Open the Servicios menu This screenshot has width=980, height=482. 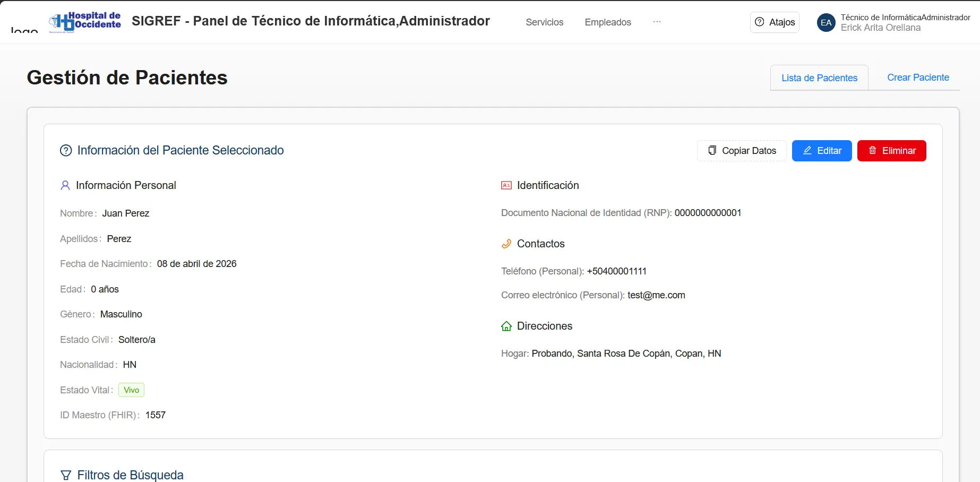tap(544, 22)
